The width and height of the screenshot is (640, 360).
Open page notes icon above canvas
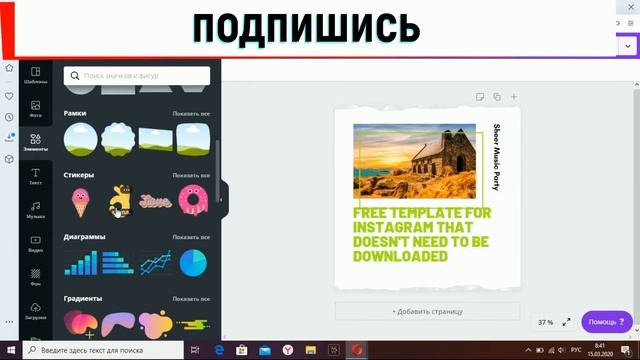click(480, 97)
